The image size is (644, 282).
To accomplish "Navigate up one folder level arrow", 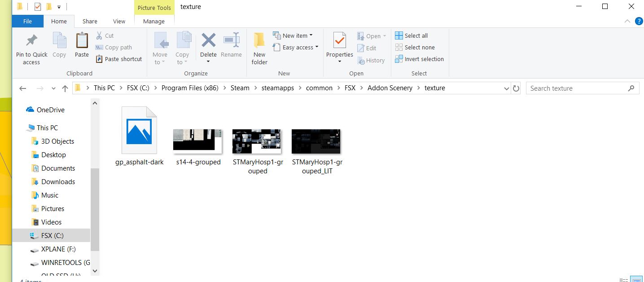I will 65,88.
